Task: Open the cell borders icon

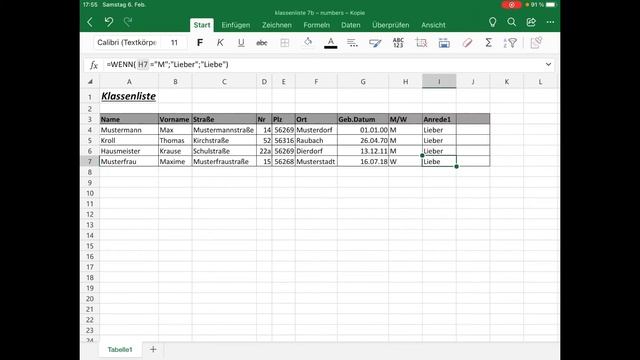Action: (x=284, y=42)
